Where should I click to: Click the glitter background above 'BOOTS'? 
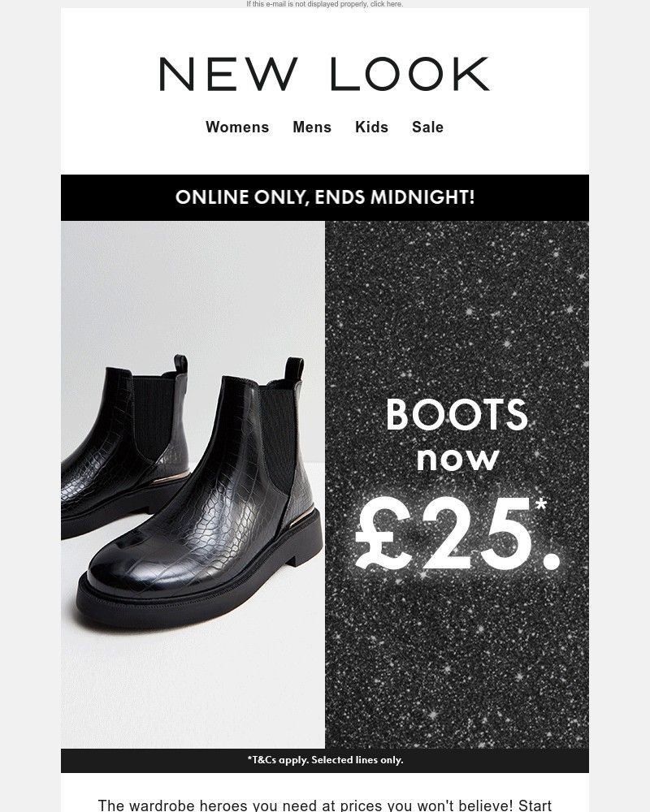pyautogui.click(x=457, y=305)
